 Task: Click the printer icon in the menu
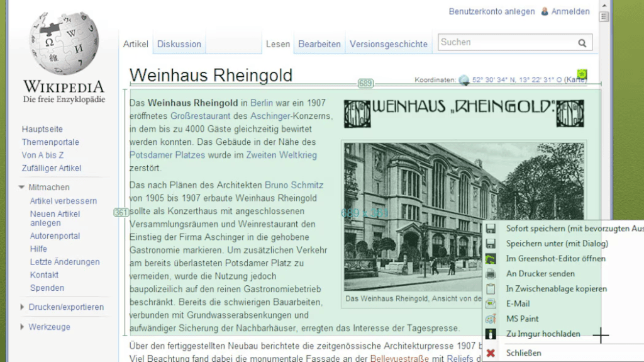(x=491, y=274)
